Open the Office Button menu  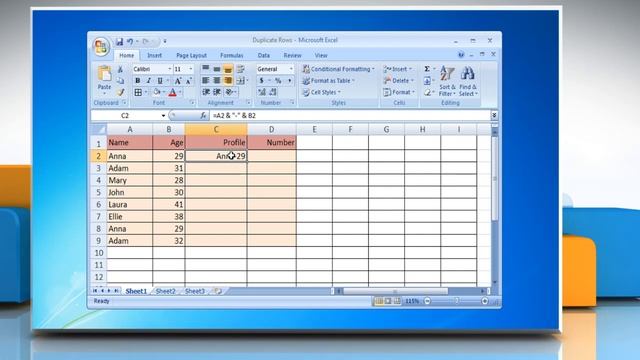(101, 47)
